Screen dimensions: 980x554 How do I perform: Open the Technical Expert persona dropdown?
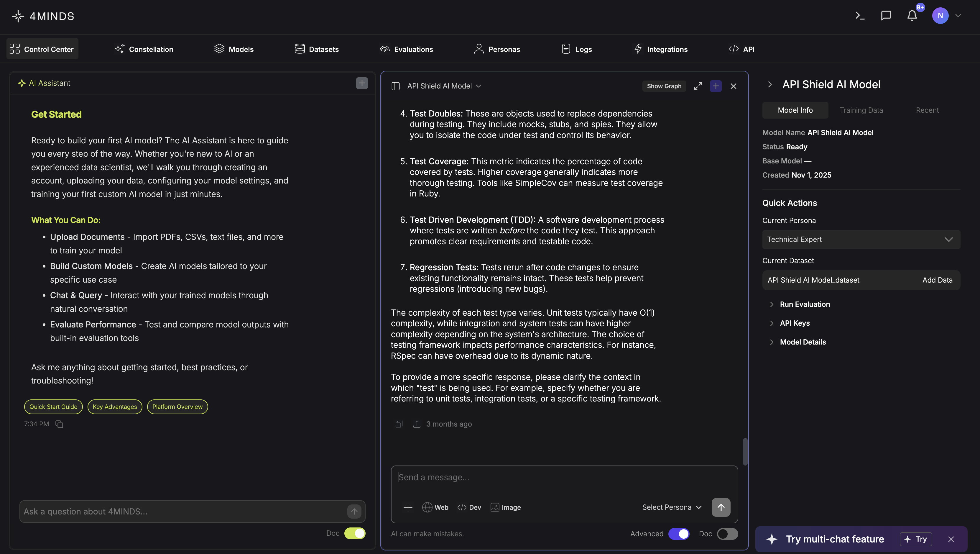point(861,240)
